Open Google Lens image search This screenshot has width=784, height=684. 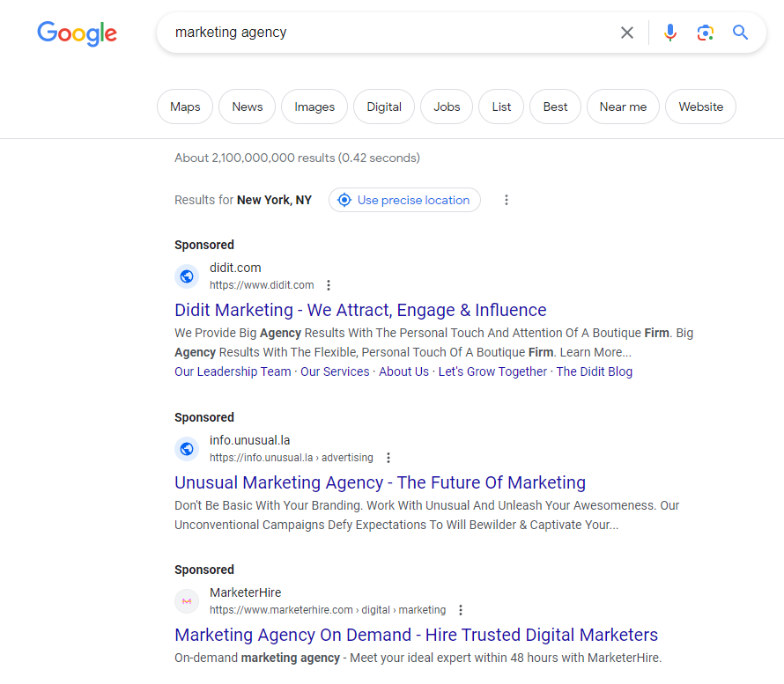[x=706, y=32]
